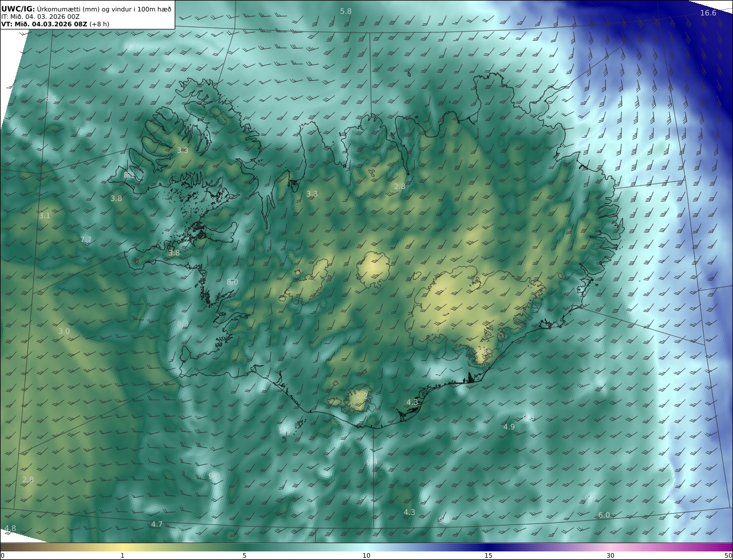Click the 4.9 value label
Image resolution: width=733 pixels, height=560 pixels.
509,427
